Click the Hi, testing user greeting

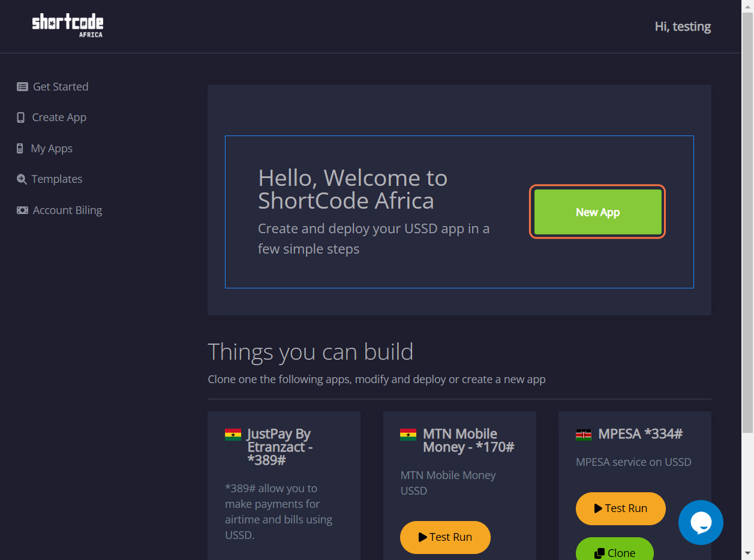[x=683, y=26]
